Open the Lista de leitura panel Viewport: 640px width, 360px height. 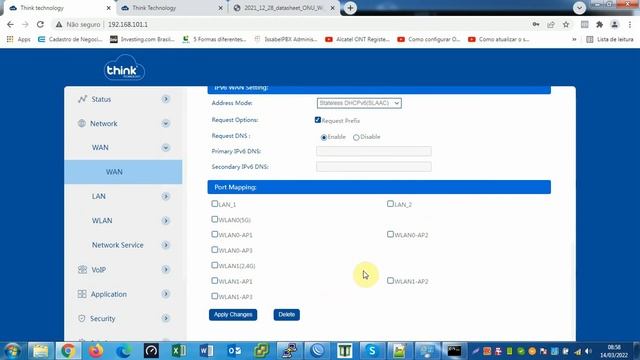(610, 39)
